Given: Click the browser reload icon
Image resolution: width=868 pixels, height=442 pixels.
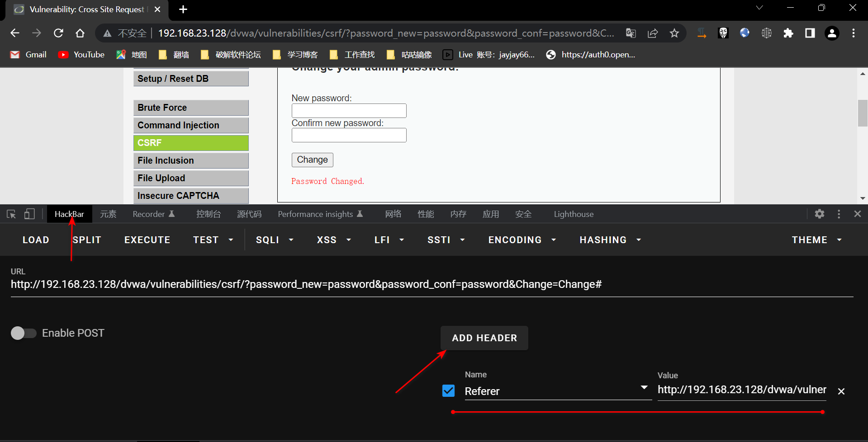Looking at the screenshot, I should 58,33.
